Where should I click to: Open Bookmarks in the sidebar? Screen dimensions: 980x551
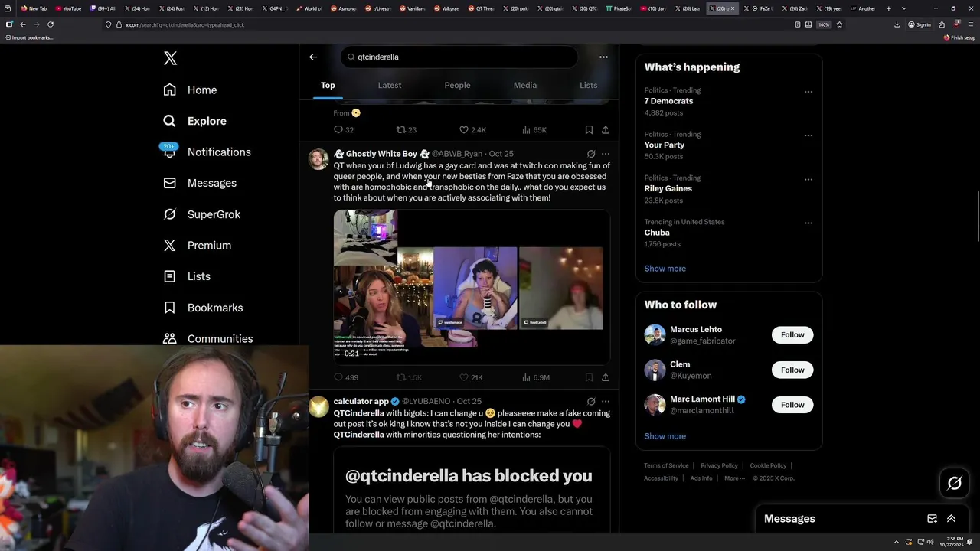[203, 308]
